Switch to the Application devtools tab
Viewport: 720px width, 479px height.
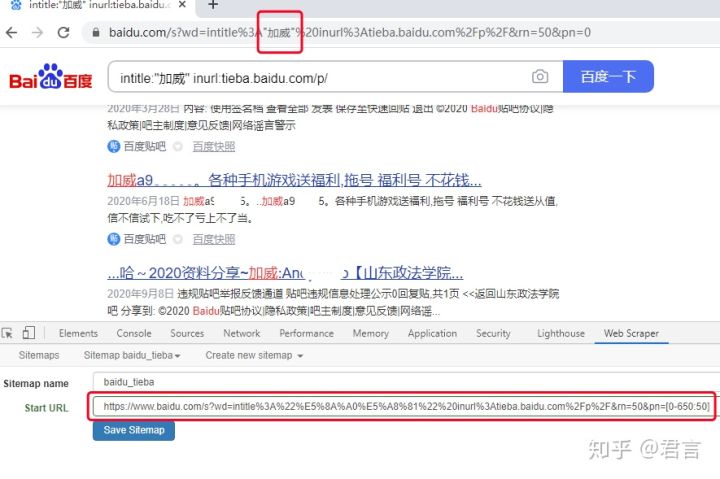pyautogui.click(x=432, y=333)
